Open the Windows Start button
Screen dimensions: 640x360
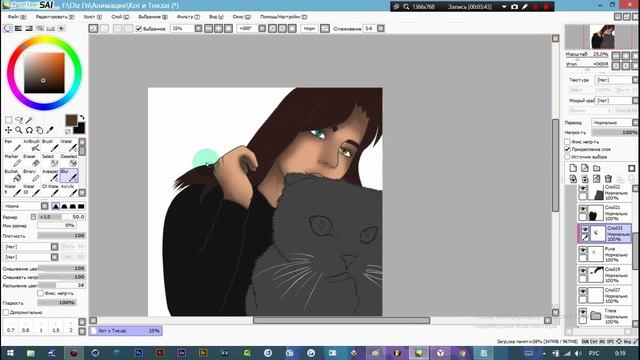(x=10, y=353)
